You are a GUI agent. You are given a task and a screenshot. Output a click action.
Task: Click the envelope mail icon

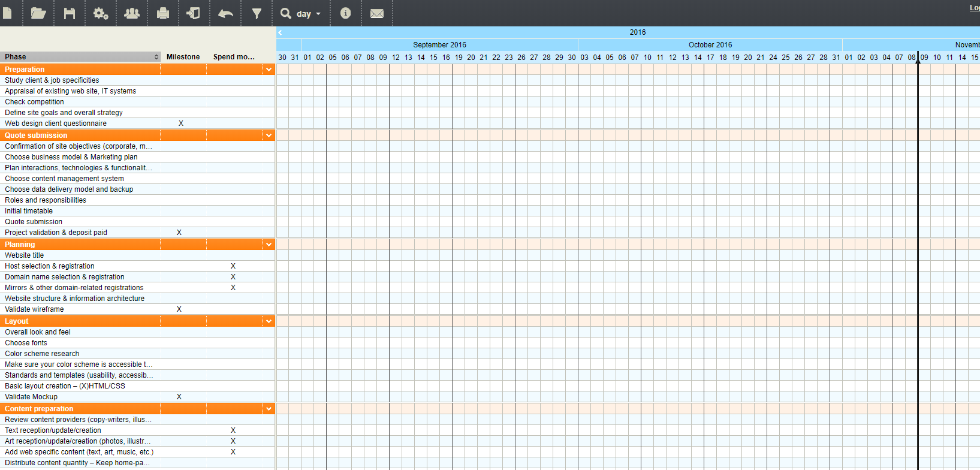tap(377, 13)
